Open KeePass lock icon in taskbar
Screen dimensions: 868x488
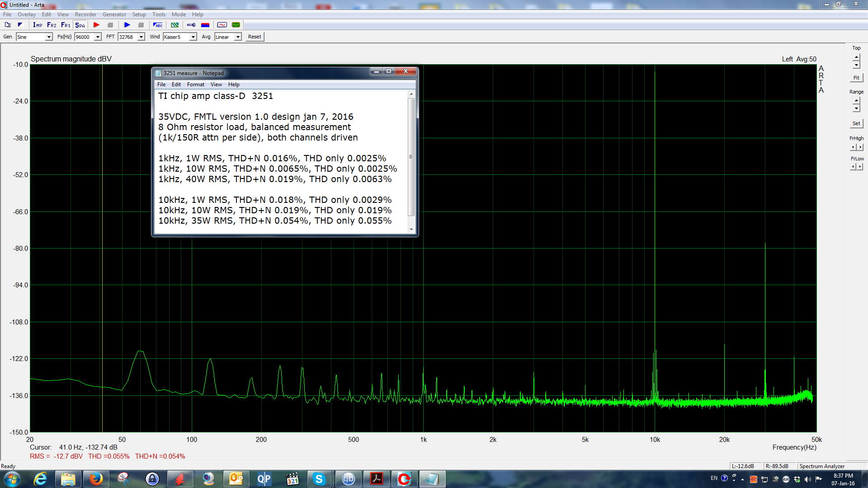tap(152, 479)
